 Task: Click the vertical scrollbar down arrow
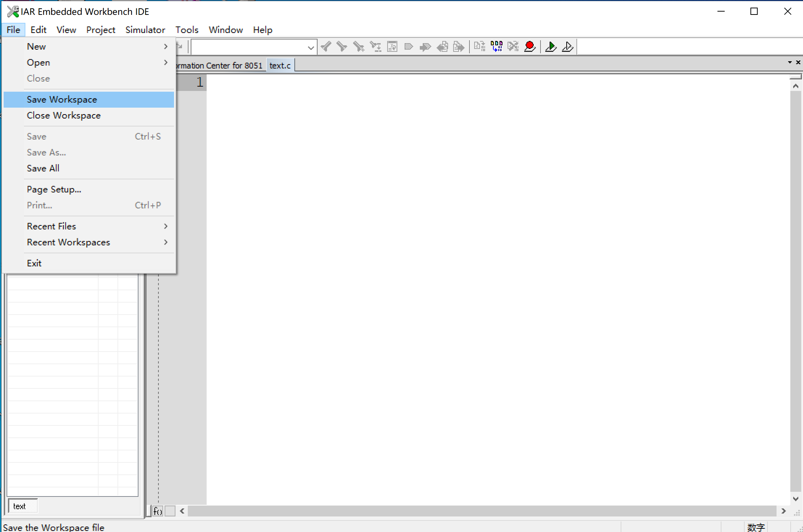(795, 499)
